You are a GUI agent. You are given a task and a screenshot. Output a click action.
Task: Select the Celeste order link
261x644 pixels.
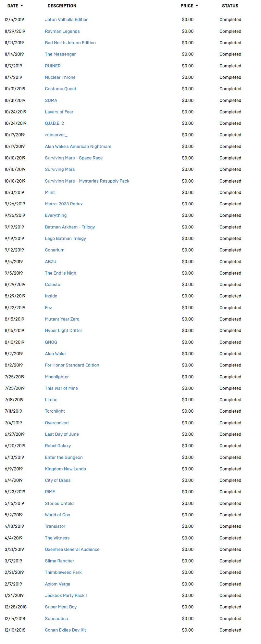tap(53, 285)
